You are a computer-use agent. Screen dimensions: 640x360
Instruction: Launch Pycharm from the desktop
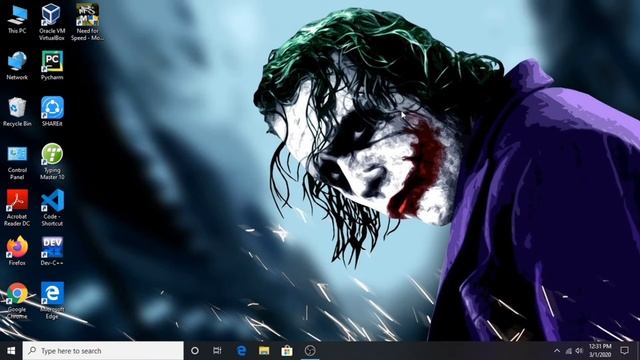[52, 65]
